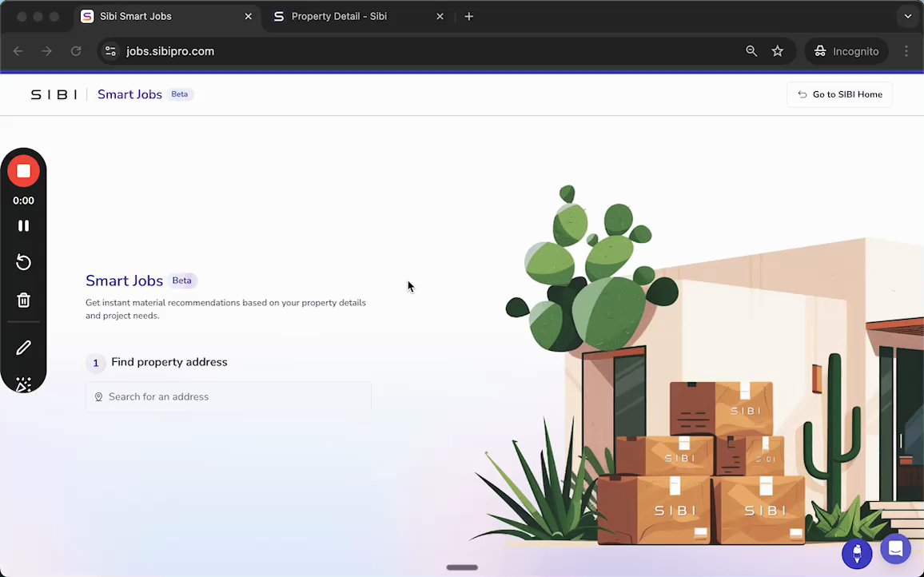Open the chat support bubble
This screenshot has height=577, width=924.
tap(896, 549)
